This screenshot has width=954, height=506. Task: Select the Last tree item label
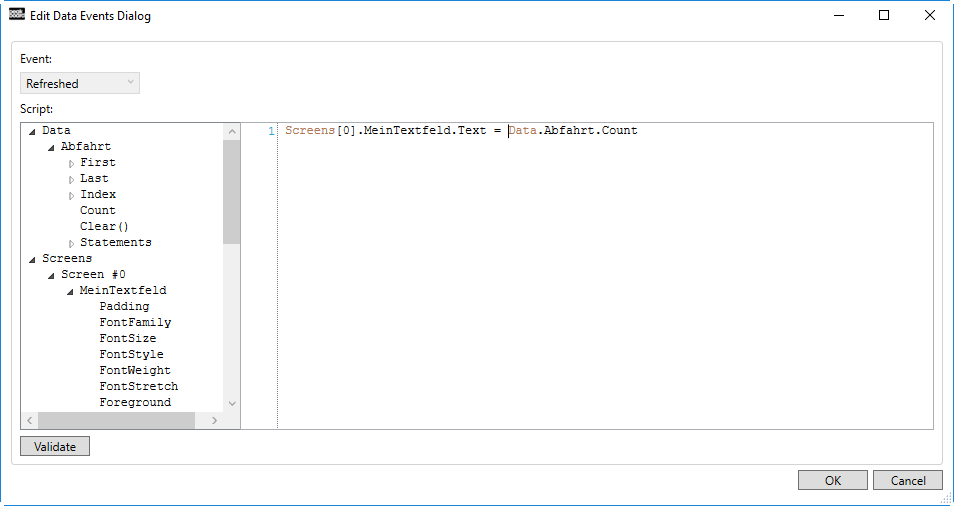click(94, 178)
